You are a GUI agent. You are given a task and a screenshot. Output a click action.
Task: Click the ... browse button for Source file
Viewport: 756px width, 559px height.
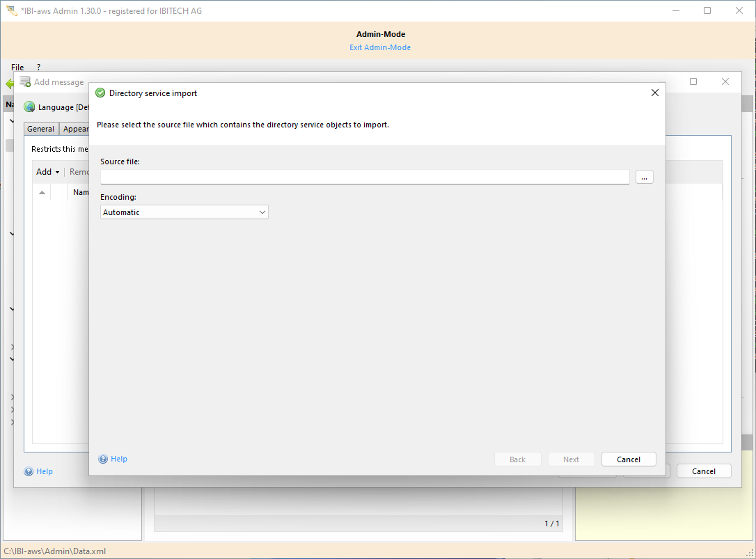[x=644, y=177]
